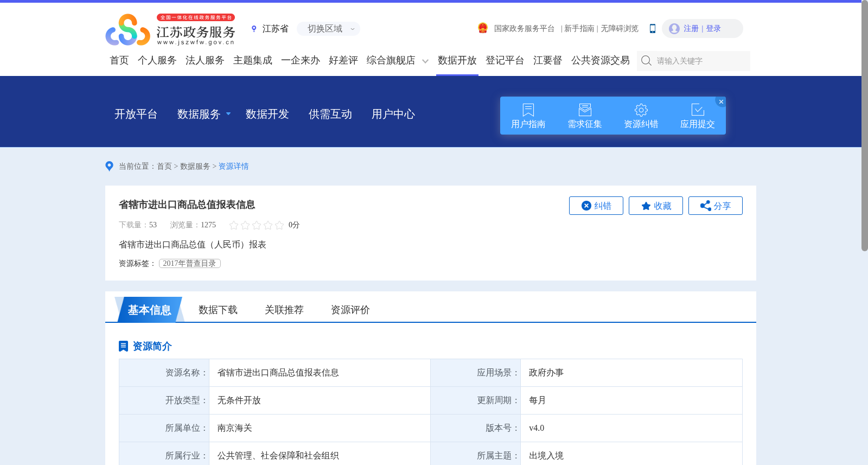
Task: Click the search magnifier icon
Action: coord(646,61)
